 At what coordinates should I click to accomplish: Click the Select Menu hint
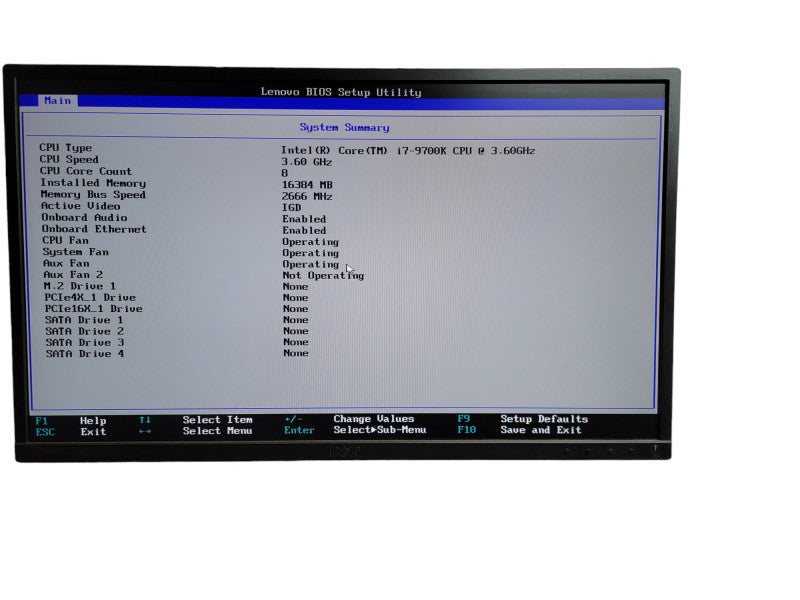217,431
